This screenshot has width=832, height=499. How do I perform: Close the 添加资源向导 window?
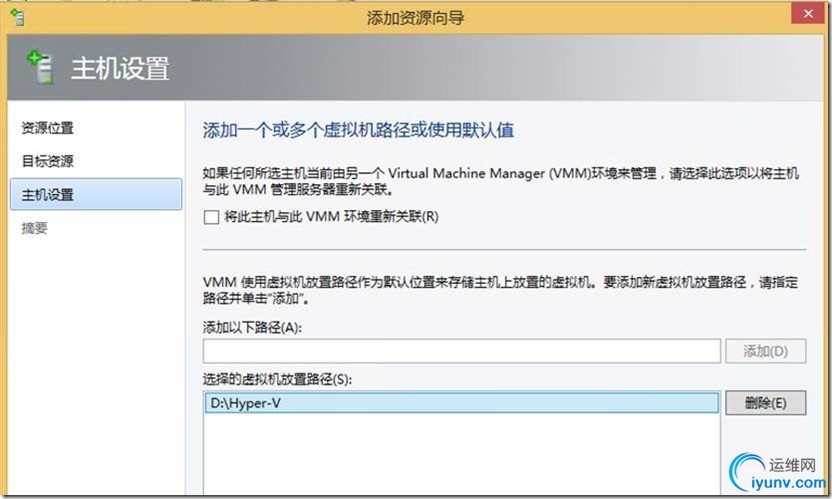808,13
